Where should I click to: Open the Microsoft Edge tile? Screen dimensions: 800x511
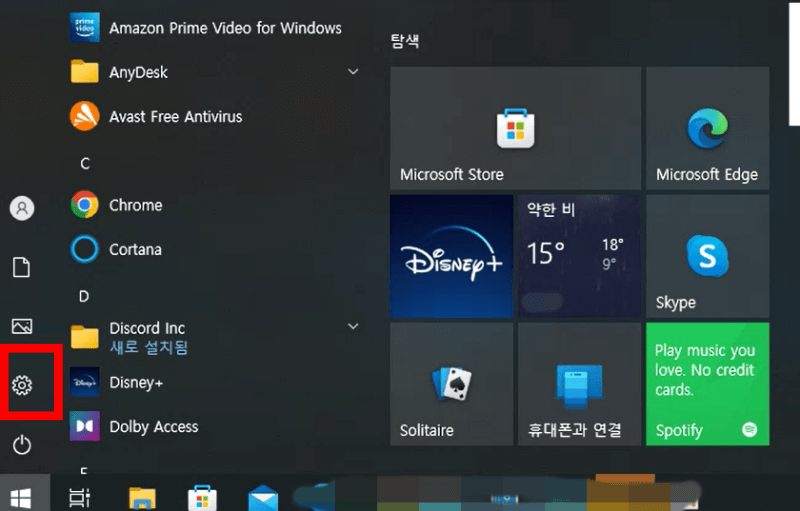click(x=708, y=128)
